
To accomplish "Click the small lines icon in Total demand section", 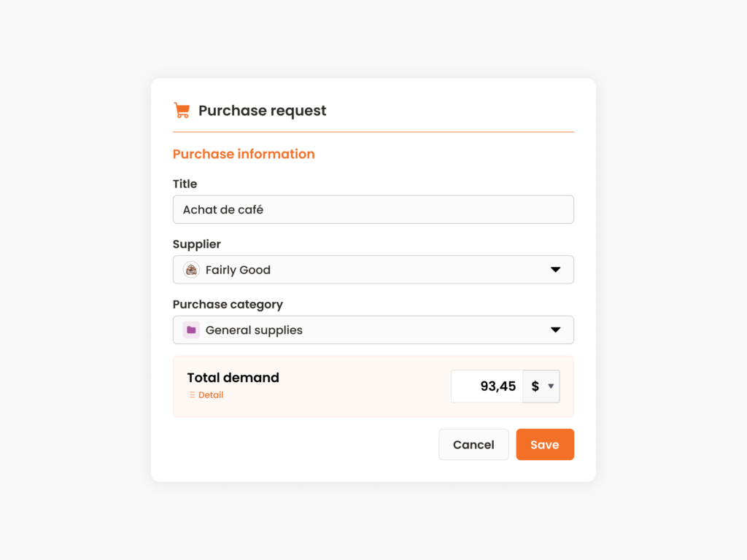I will coord(192,394).
